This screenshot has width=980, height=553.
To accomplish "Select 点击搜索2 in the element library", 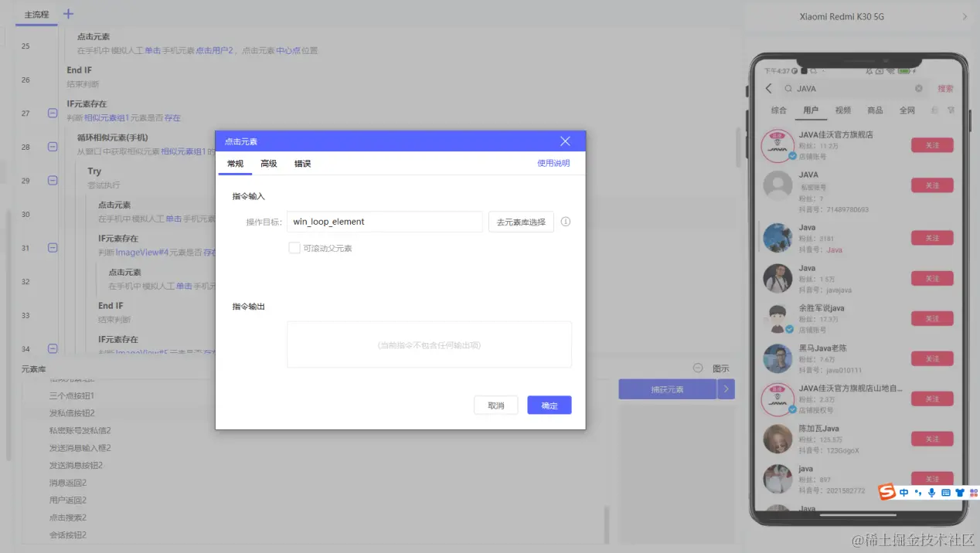I will tap(68, 517).
